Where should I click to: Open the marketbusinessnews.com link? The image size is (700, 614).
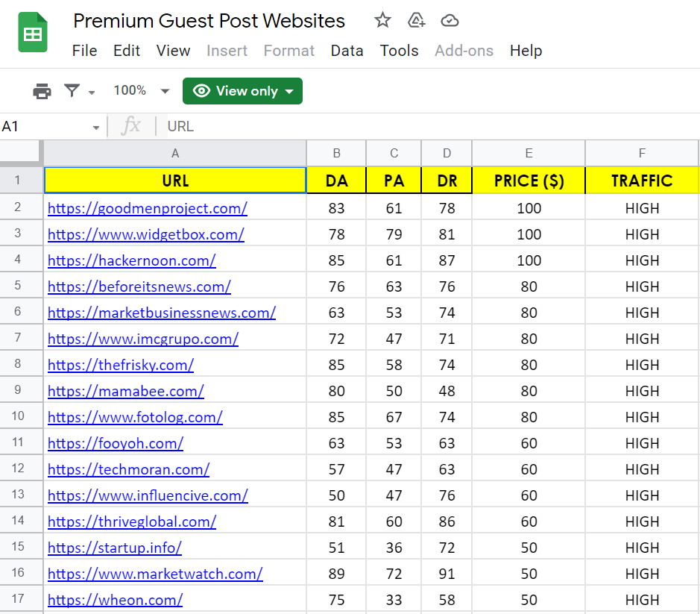[x=162, y=313]
